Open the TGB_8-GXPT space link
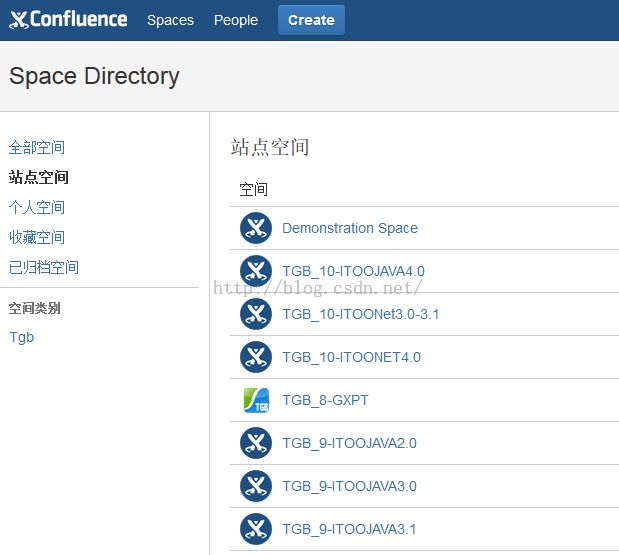Image resolution: width=619 pixels, height=555 pixels. coord(325,400)
